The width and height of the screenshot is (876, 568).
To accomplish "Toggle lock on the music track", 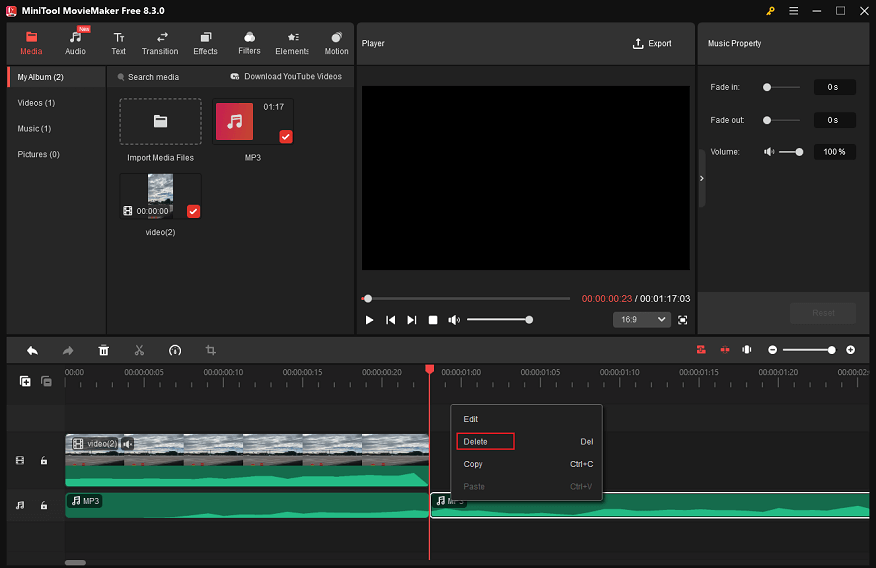I will pos(44,505).
